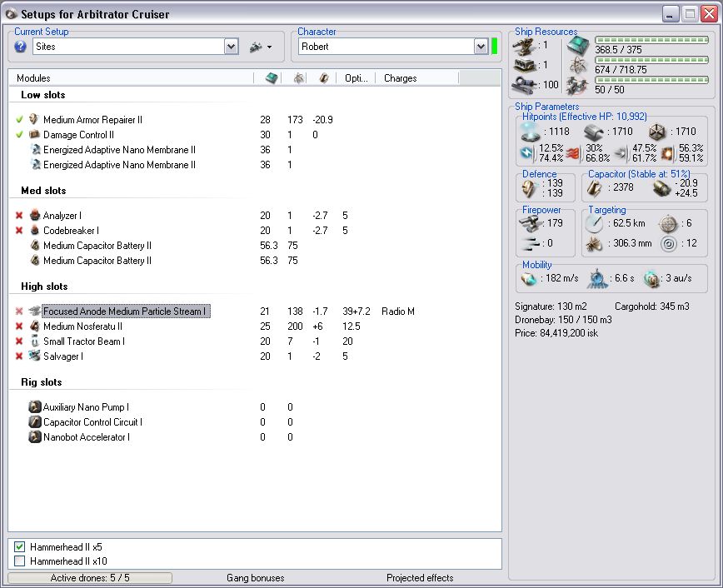
Task: Sort by the CPU column header icon
Action: point(272,78)
